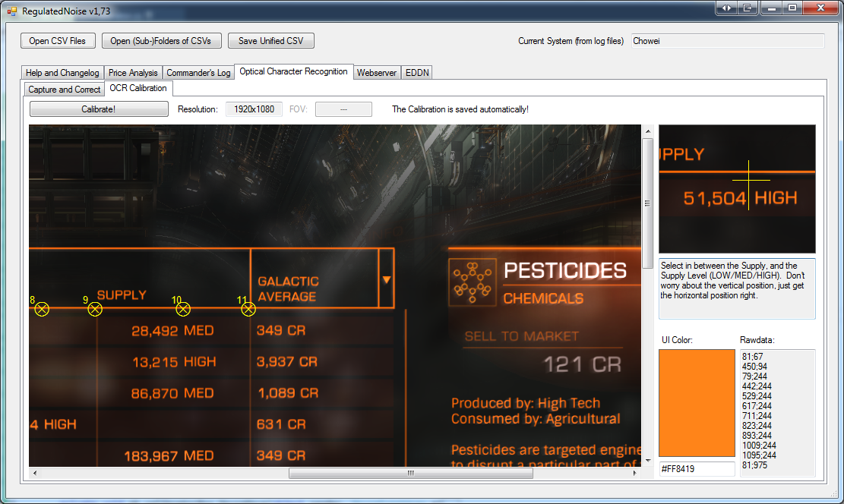Click the orange dropdown triangle next to Galactic Average
The height and width of the screenshot is (504, 844).
click(x=387, y=279)
